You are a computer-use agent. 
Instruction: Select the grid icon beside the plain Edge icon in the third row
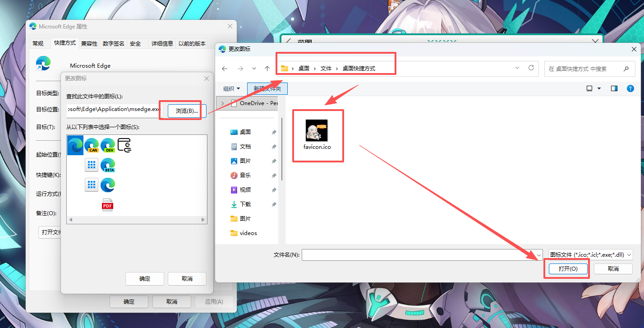[92, 185]
